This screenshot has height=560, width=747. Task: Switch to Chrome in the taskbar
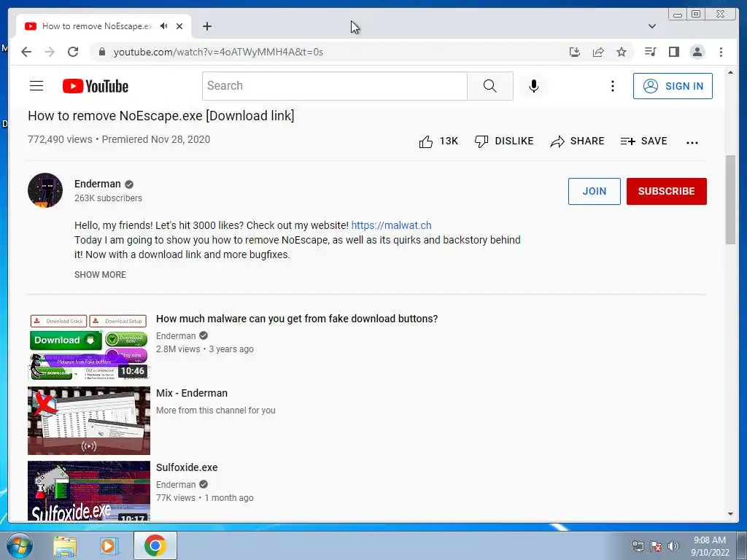point(155,545)
